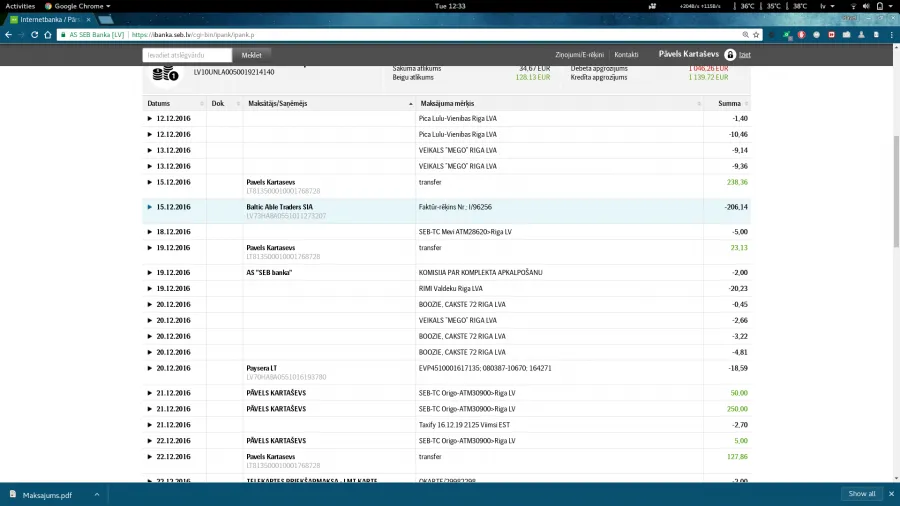Click the amount -18,59 in Paysera row
Viewport: 900px width, 506px height.
point(738,368)
